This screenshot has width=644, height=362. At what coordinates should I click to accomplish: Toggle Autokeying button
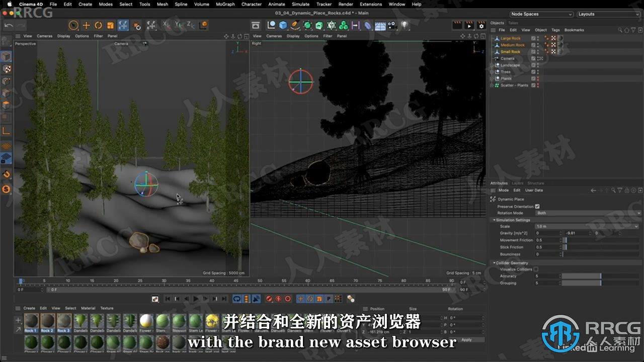coord(278,299)
